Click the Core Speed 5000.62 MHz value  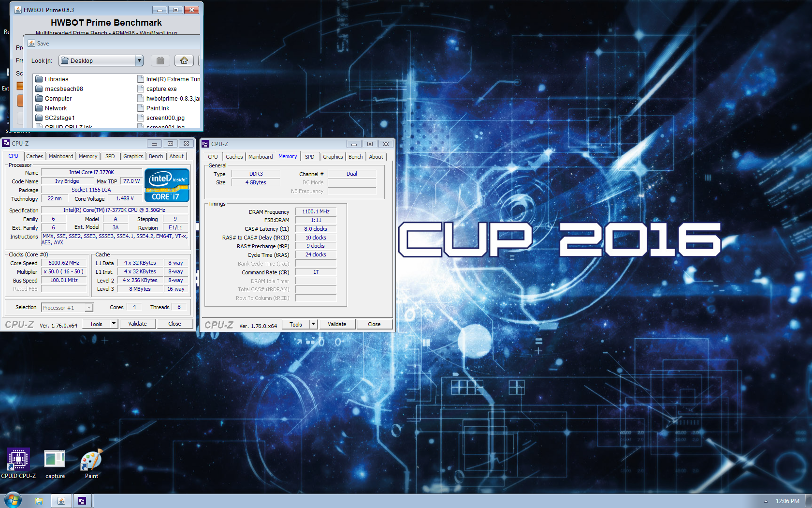[64, 263]
